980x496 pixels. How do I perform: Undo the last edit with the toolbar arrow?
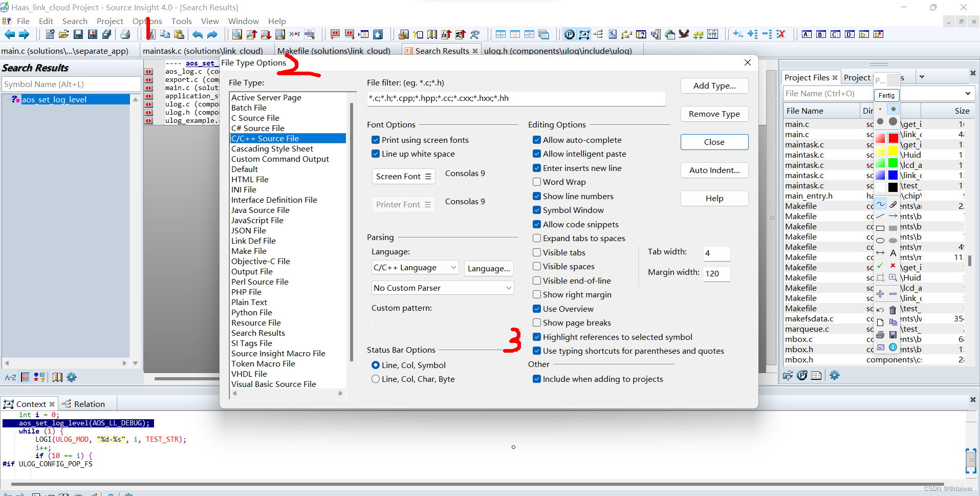click(x=197, y=34)
